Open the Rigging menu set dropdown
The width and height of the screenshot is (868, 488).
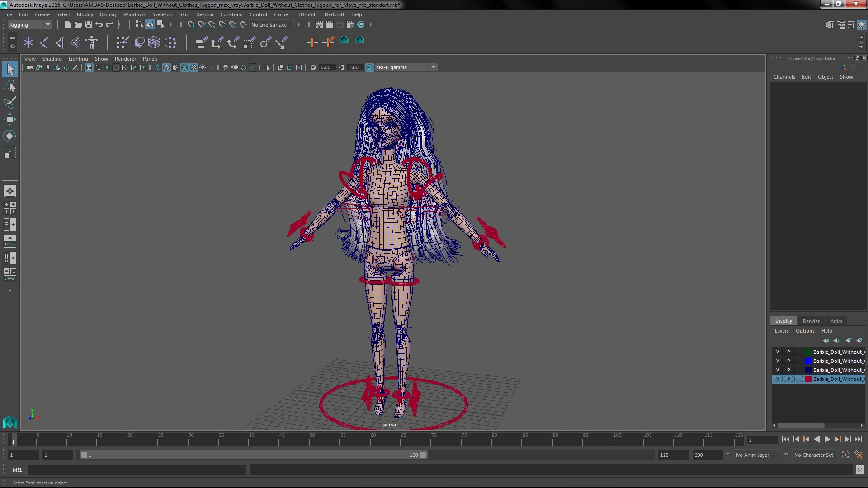tap(30, 25)
